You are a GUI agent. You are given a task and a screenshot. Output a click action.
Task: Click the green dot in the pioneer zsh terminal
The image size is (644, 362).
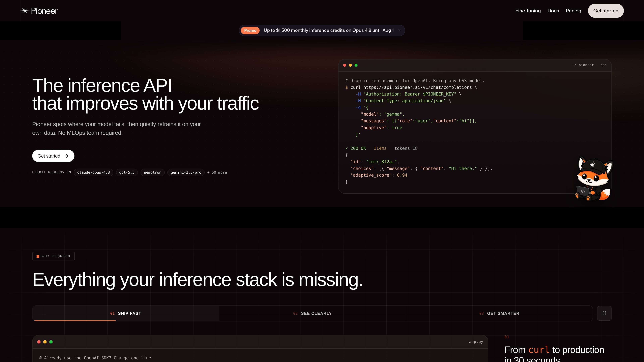[x=356, y=65]
